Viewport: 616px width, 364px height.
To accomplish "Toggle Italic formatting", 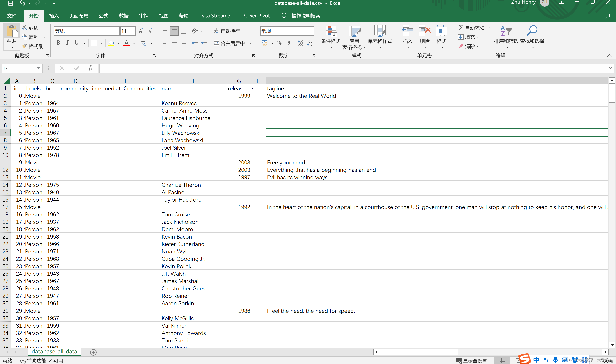I will (67, 43).
